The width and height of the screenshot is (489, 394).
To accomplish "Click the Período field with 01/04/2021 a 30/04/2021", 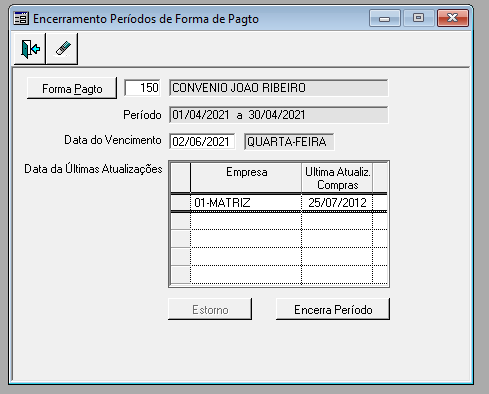I will [279, 115].
